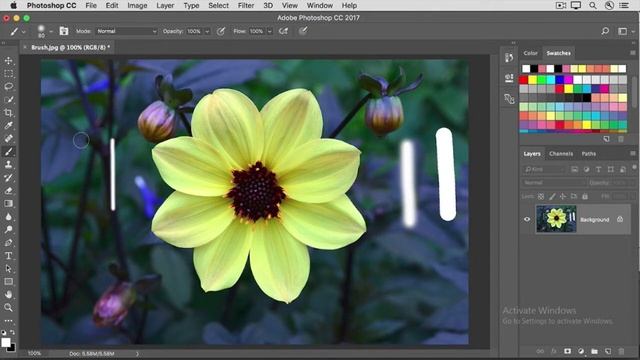
Task: Open the Layer menu
Action: [165, 5]
